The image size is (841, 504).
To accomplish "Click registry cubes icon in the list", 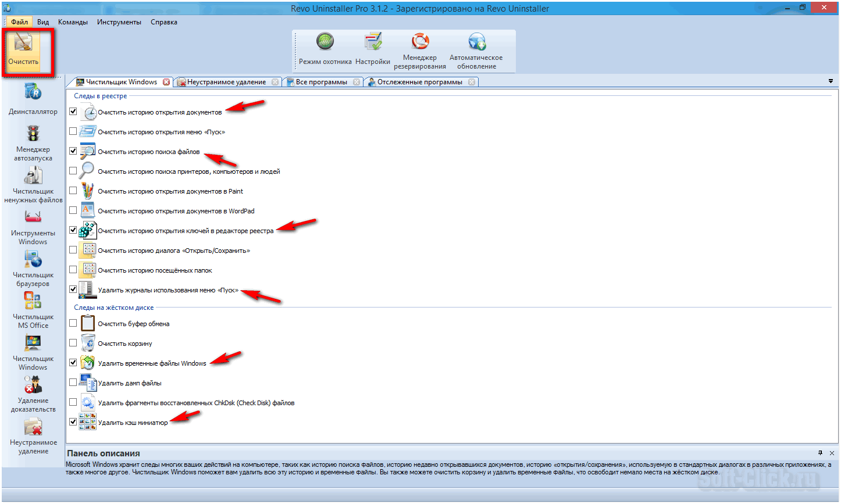I will click(x=88, y=230).
